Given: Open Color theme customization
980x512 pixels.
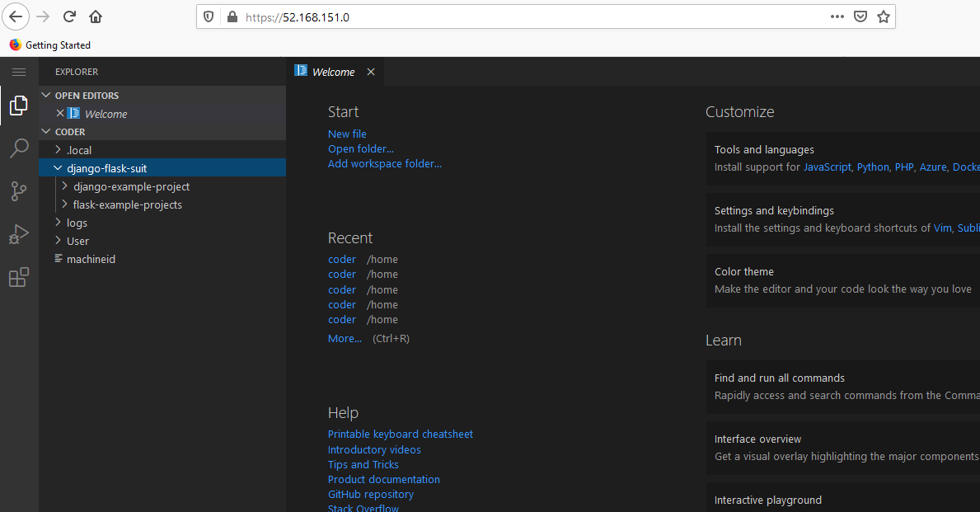Looking at the screenshot, I should click(842, 280).
